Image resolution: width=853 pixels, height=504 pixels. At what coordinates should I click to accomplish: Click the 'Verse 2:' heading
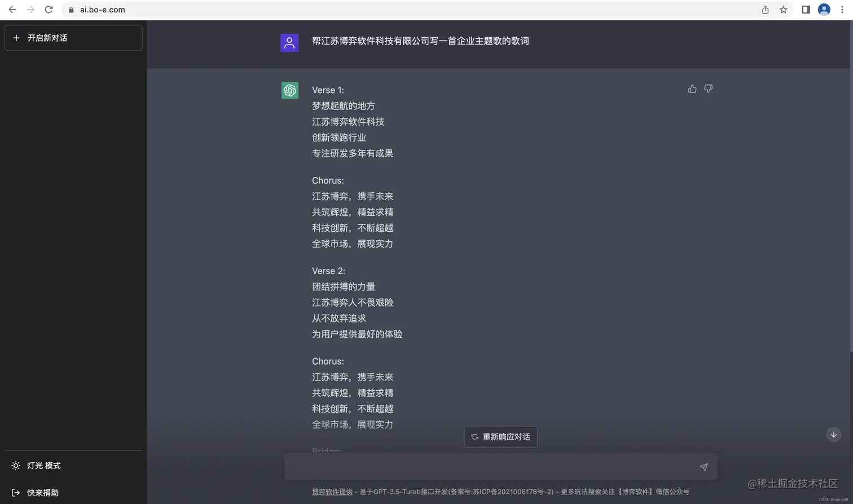(x=328, y=271)
